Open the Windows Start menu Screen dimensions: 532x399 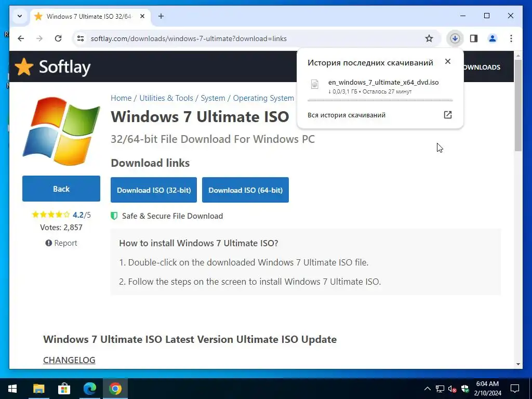(12, 389)
